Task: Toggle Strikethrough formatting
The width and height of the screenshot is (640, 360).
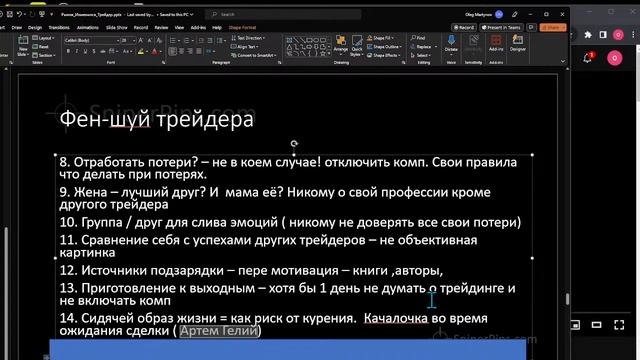Action: point(102,51)
